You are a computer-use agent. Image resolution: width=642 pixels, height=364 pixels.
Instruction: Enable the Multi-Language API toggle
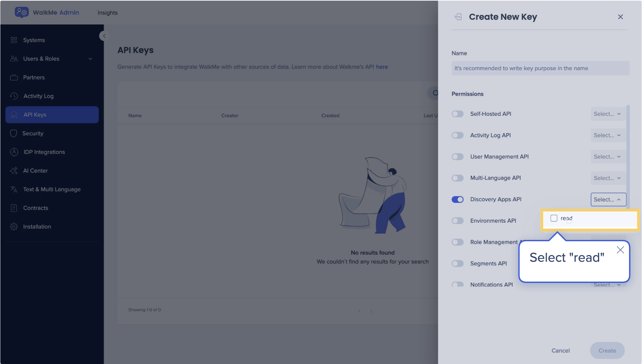[457, 178]
